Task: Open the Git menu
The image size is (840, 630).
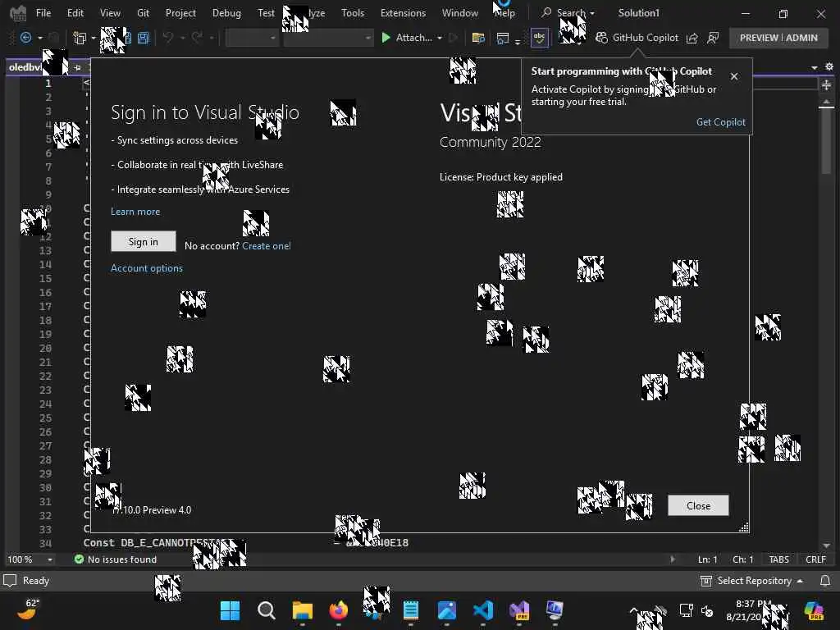Action: 143,13
